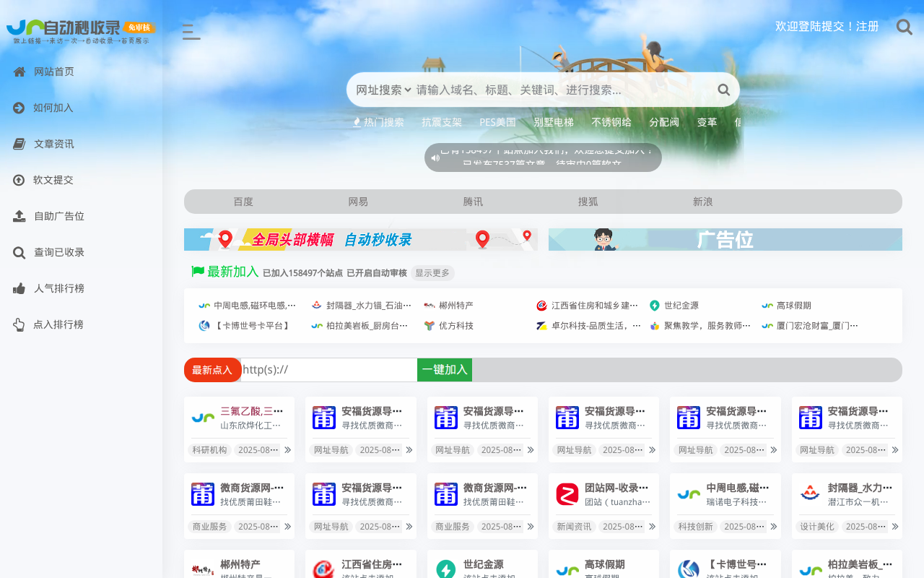Click hot search keyword 变革
The image size is (924, 578).
click(707, 122)
